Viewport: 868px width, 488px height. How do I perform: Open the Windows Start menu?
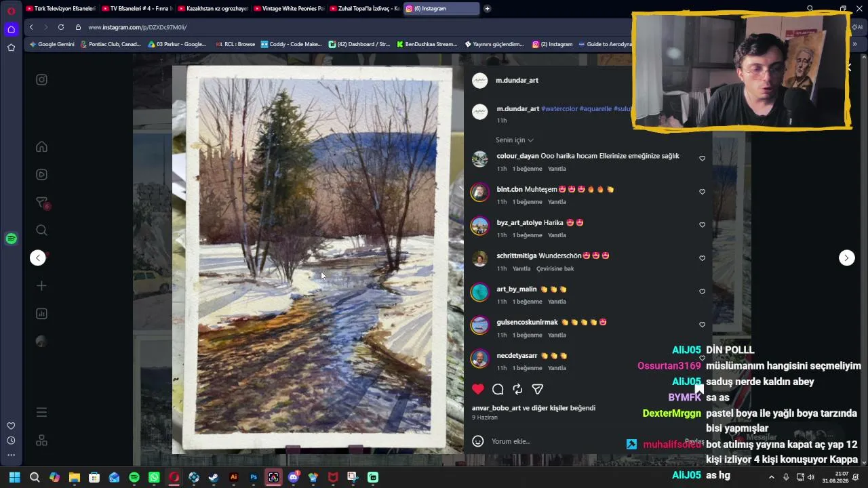click(x=14, y=477)
